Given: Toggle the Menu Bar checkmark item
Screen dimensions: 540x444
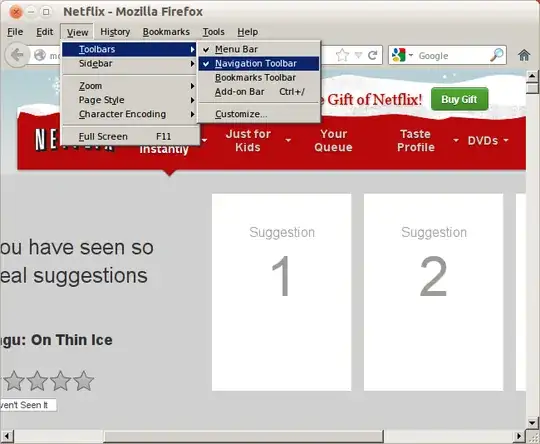Looking at the screenshot, I should [259, 49].
